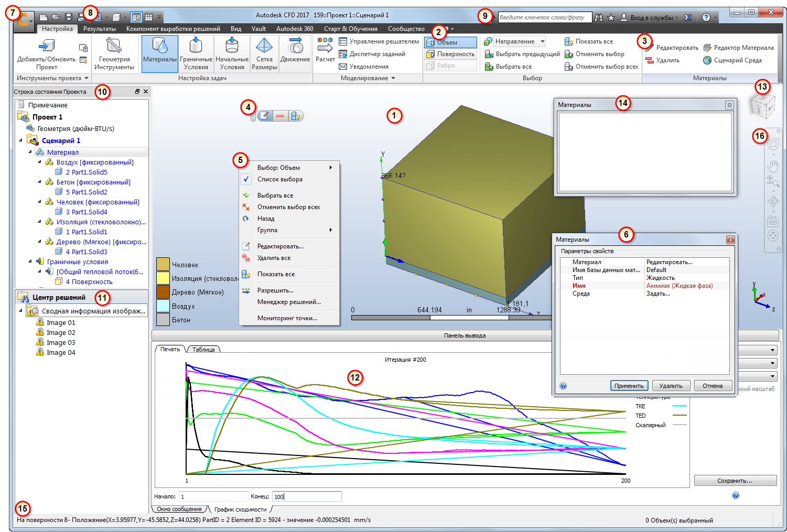
Task: Choose Менеджер решений... in the context menu
Action: pos(289,302)
